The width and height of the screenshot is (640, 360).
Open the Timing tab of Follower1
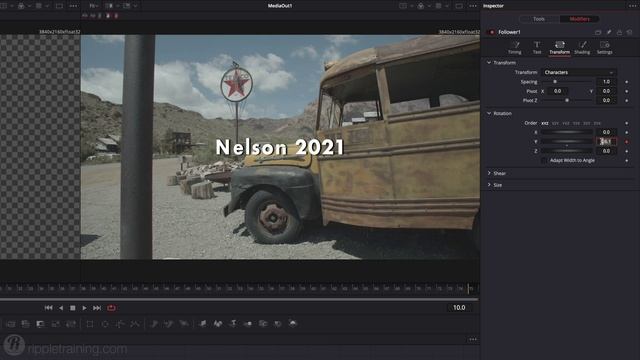tap(515, 48)
